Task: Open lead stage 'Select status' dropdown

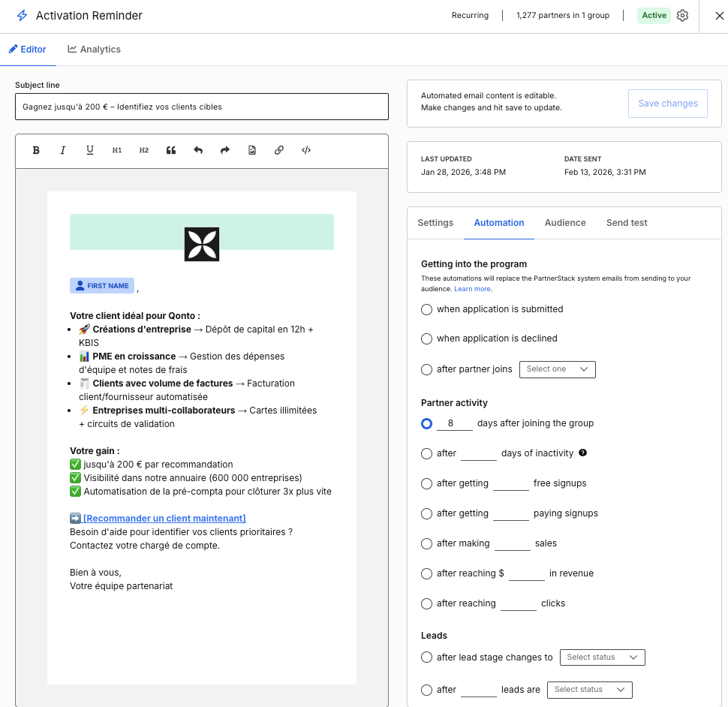Action: [x=602, y=657]
